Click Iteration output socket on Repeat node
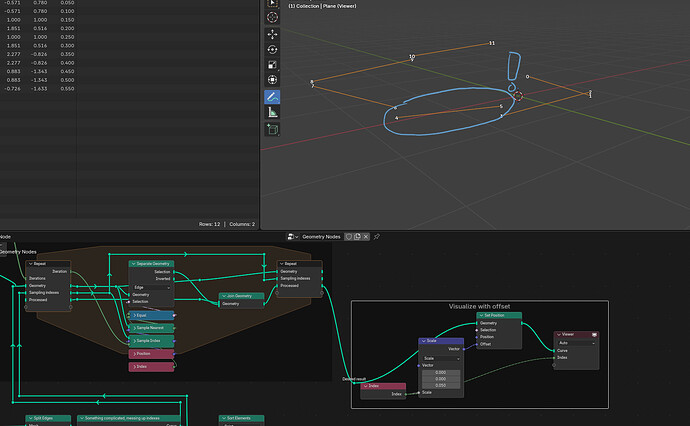The image size is (690, 426). tap(70, 272)
